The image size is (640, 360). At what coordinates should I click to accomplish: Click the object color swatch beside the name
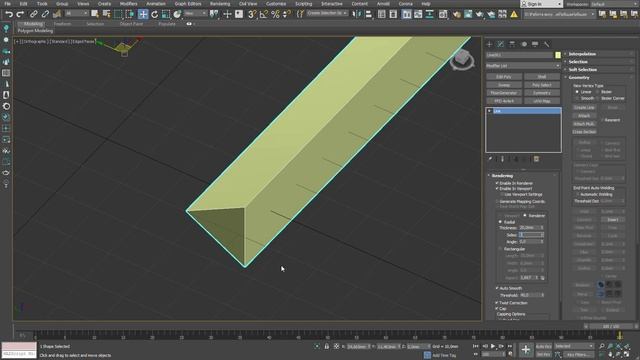(x=558, y=55)
